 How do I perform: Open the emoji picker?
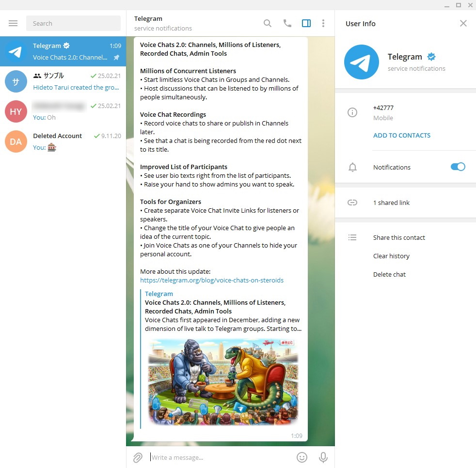click(302, 457)
